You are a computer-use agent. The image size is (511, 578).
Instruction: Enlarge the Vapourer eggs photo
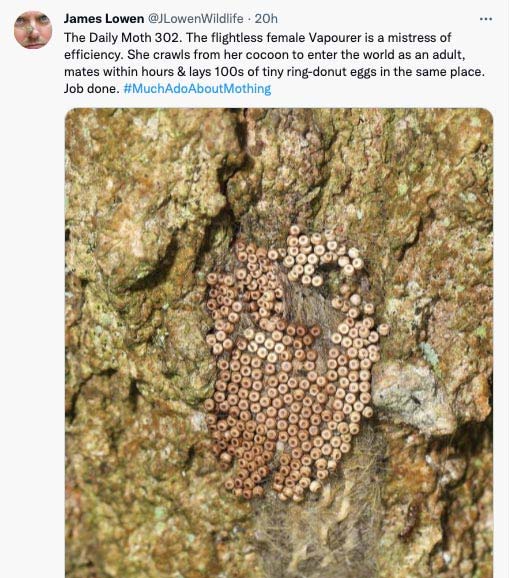[x=279, y=343]
